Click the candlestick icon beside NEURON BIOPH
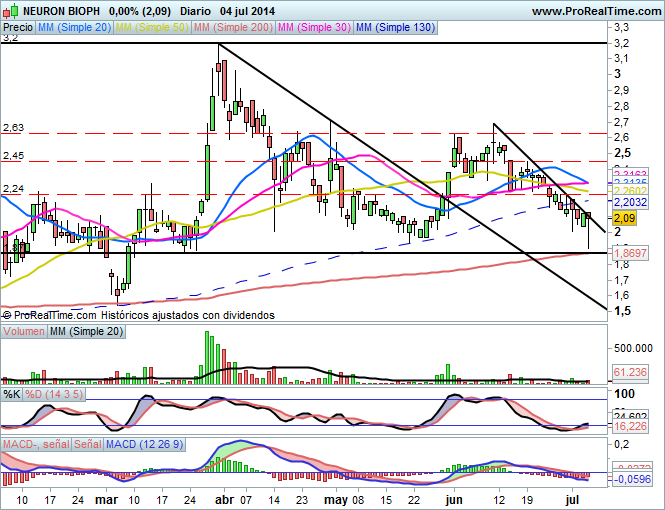Viewport: 665px width, 510px height. coord(9,11)
